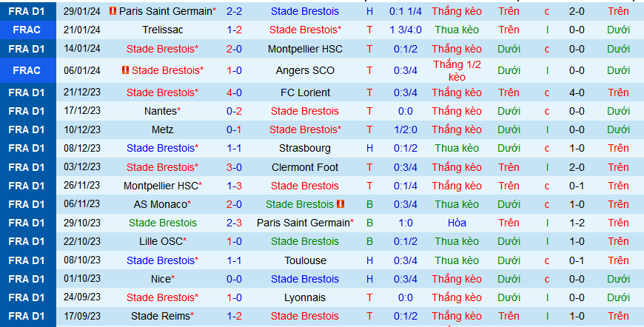This screenshot has width=644, height=327.
Task: Click the date 10/12/23 in Metz row
Action: [x=82, y=129]
